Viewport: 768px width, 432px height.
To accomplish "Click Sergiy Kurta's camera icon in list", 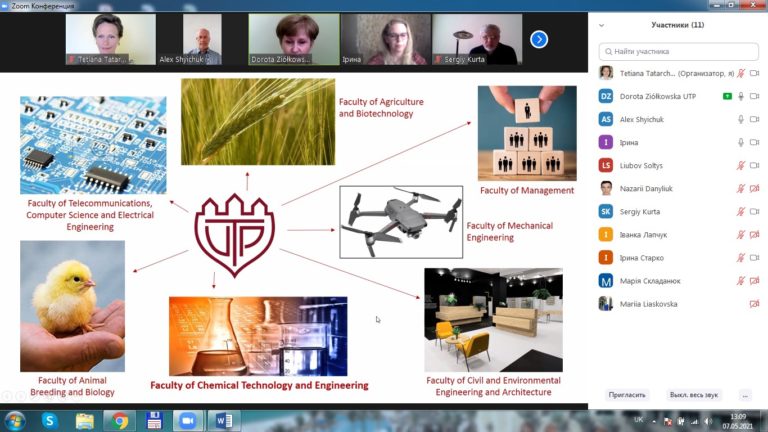I will pos(754,212).
